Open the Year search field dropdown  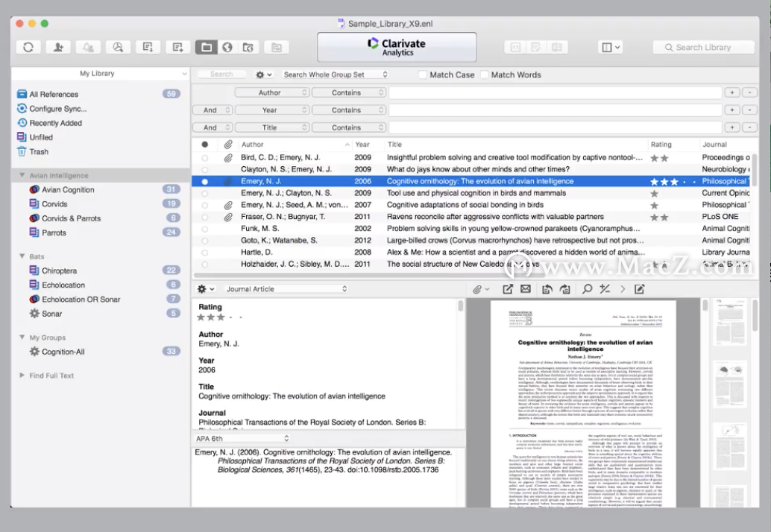pyautogui.click(x=272, y=110)
